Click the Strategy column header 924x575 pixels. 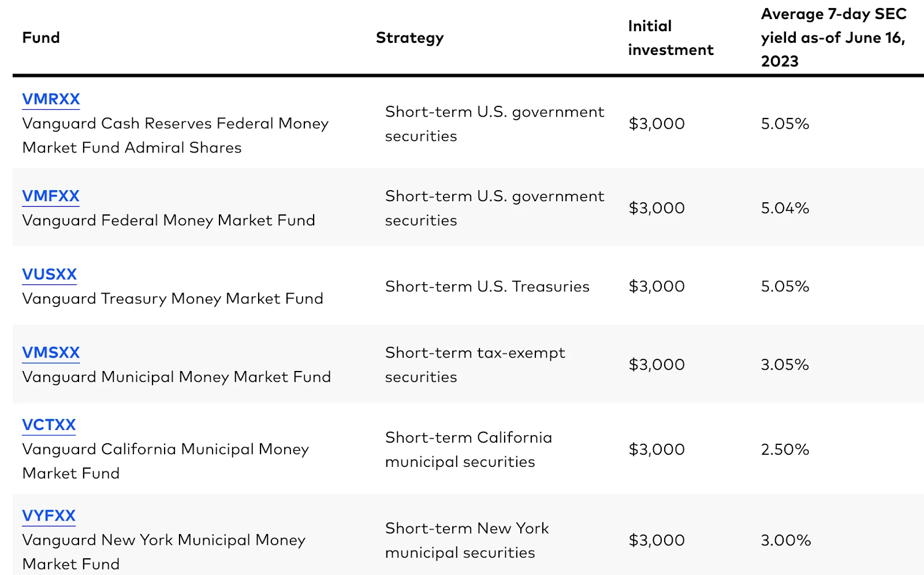pos(409,38)
